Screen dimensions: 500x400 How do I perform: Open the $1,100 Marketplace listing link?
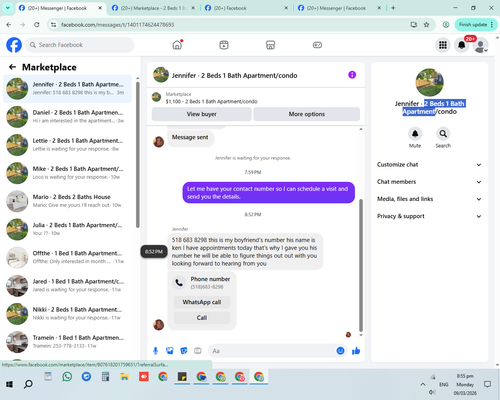pyautogui.click(x=211, y=101)
